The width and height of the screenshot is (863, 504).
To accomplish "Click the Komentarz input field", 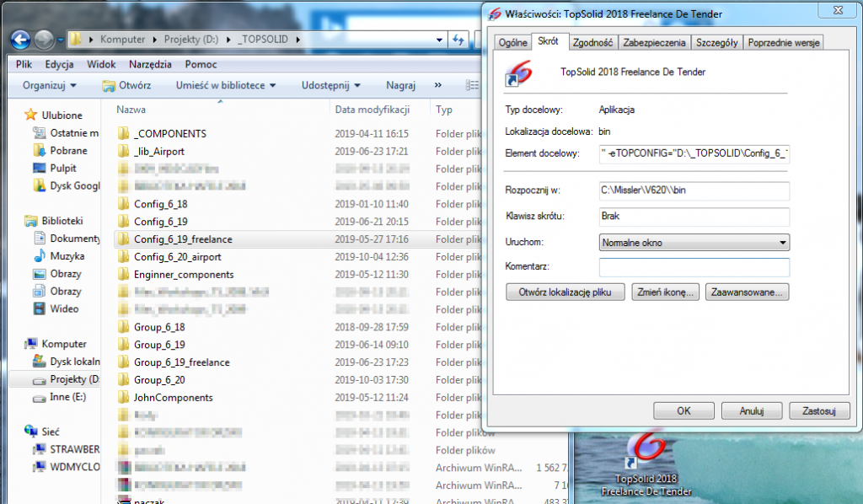I will (694, 267).
